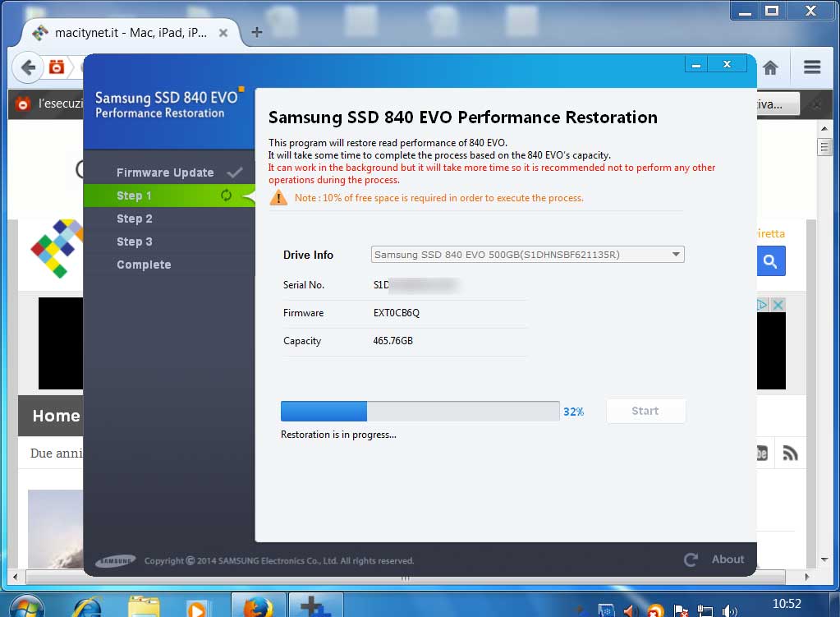
Task: Open Windows Explorer from the taskbar
Action: pyautogui.click(x=144, y=607)
